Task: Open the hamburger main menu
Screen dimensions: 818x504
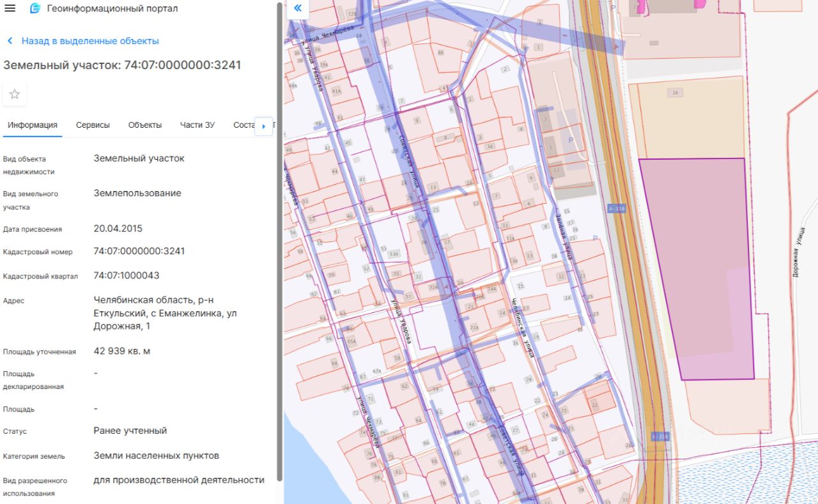Action: pyautogui.click(x=10, y=8)
